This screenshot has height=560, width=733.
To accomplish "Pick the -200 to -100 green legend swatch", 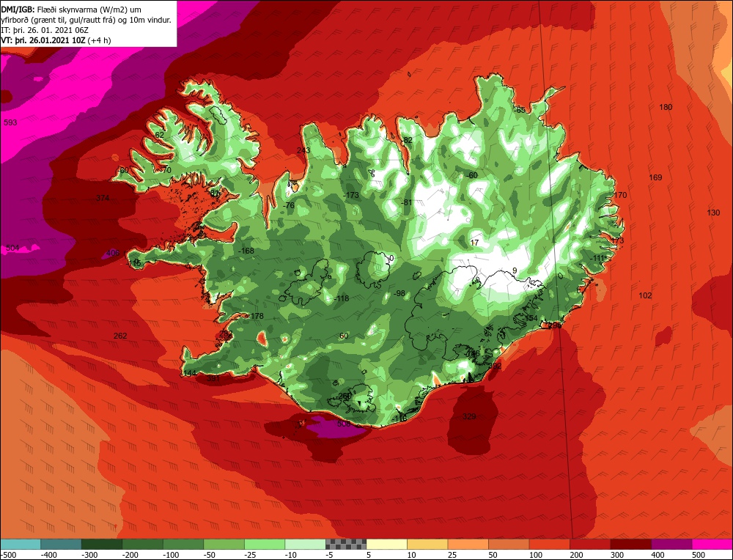I will pyautogui.click(x=142, y=544).
